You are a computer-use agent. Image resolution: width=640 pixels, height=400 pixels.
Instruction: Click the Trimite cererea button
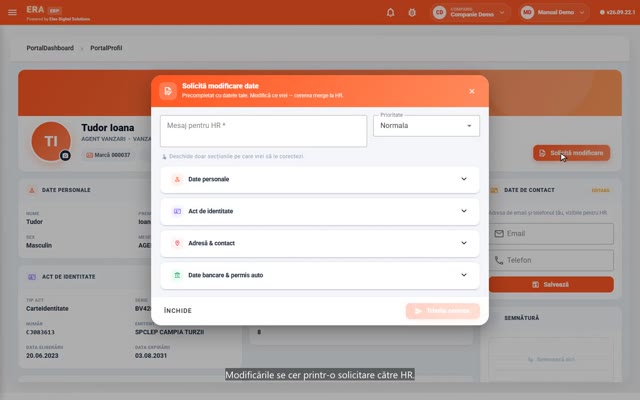click(442, 311)
